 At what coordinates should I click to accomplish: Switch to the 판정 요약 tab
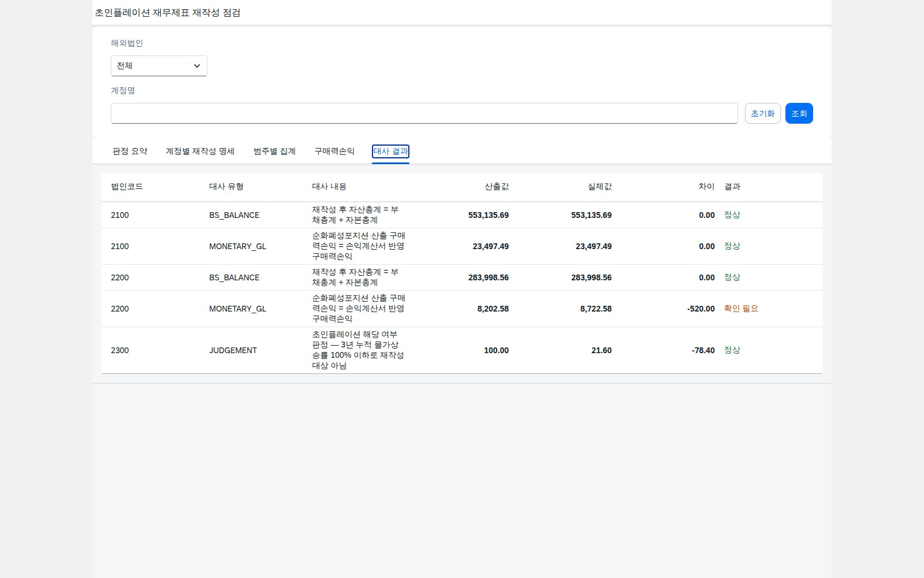[x=130, y=151]
